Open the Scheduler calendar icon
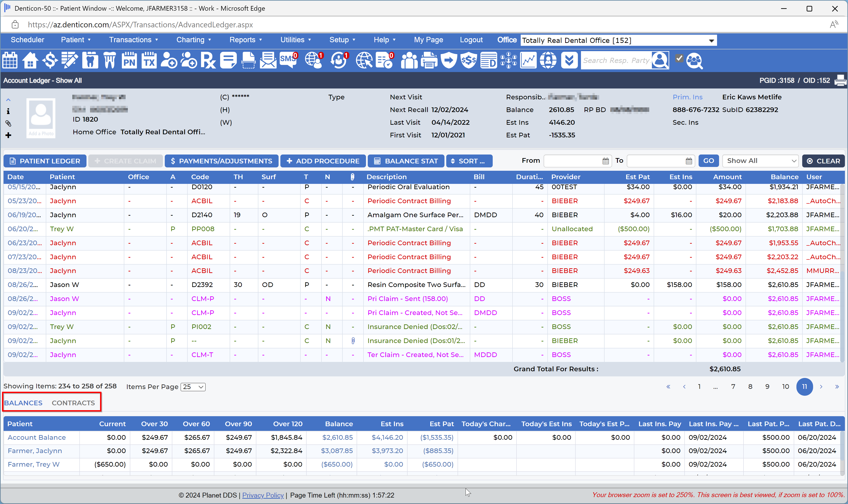Image resolution: width=848 pixels, height=504 pixels. coord(10,60)
